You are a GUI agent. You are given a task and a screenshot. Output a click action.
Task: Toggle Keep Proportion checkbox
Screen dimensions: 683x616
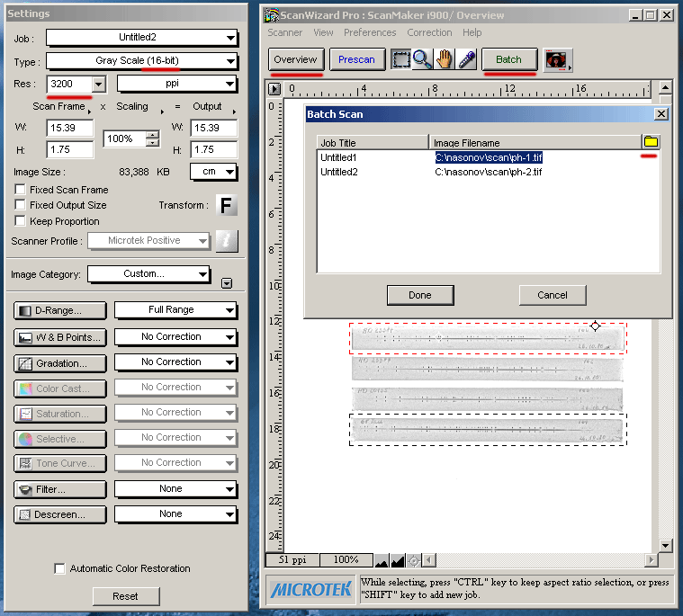pos(21,221)
